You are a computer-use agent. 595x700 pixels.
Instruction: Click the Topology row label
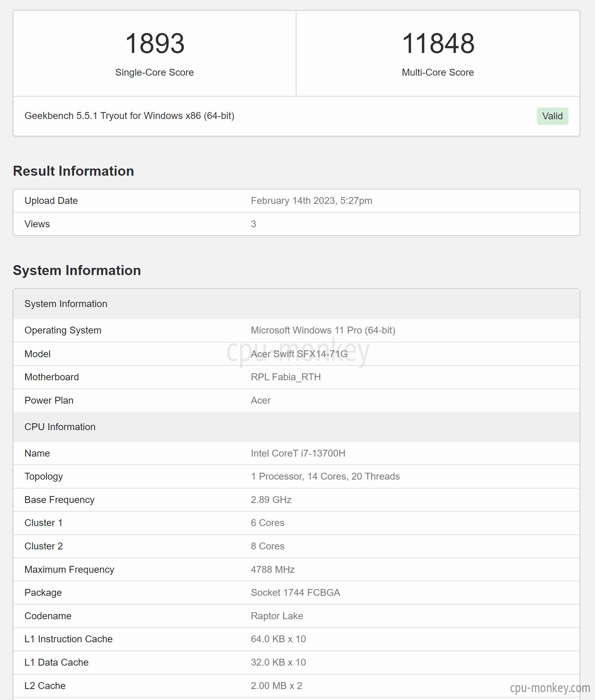tap(44, 477)
